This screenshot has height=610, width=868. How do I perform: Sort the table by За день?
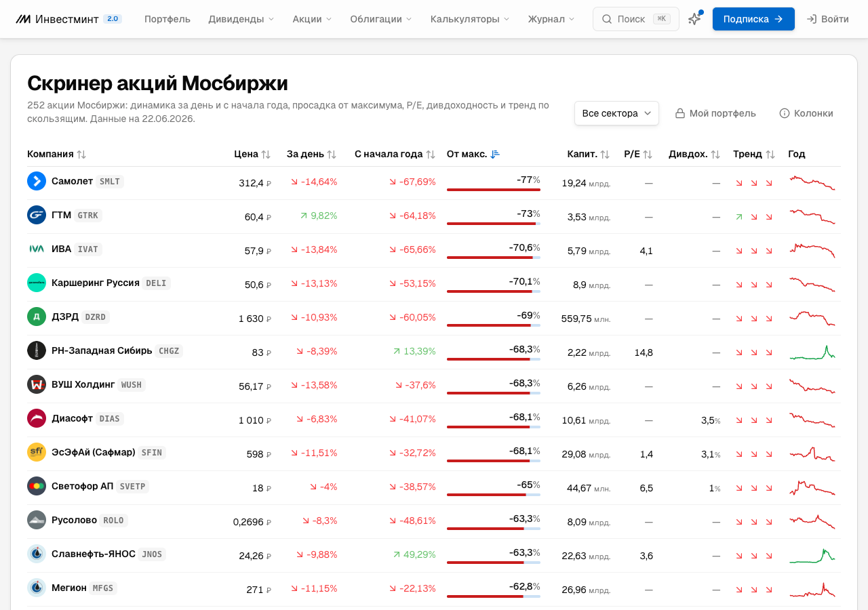[312, 154]
